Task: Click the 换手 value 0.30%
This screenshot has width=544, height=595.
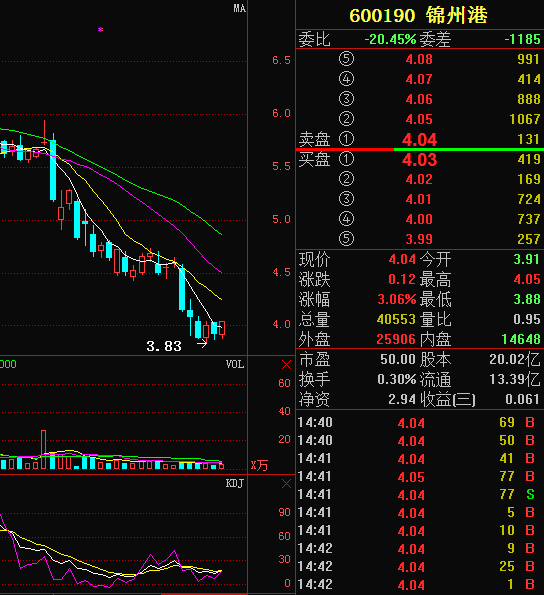Action: pyautogui.click(x=397, y=379)
